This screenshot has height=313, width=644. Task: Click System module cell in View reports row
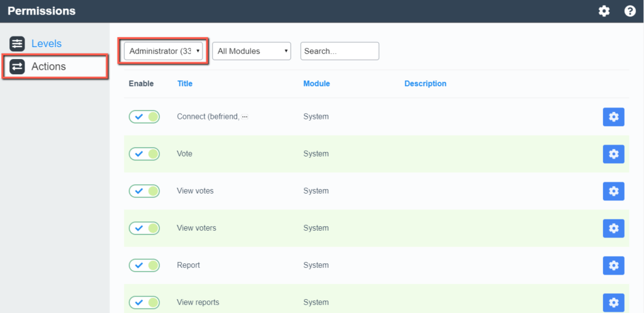pos(316,302)
